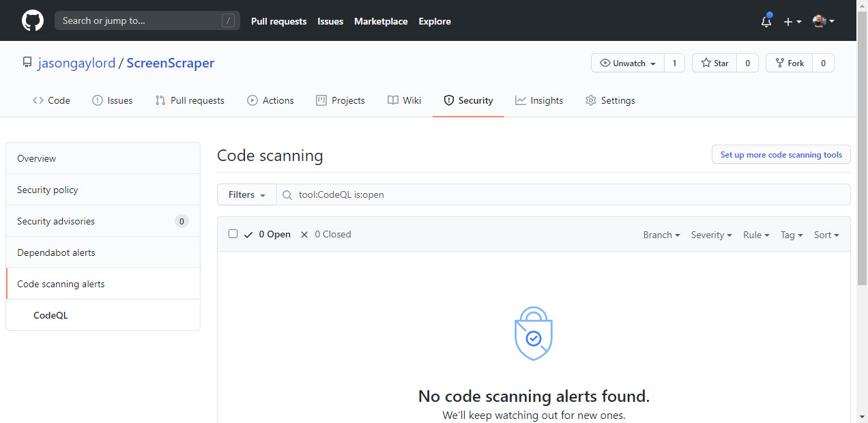The width and height of the screenshot is (868, 423).
Task: Open the plus create-new menu
Action: click(x=792, y=21)
